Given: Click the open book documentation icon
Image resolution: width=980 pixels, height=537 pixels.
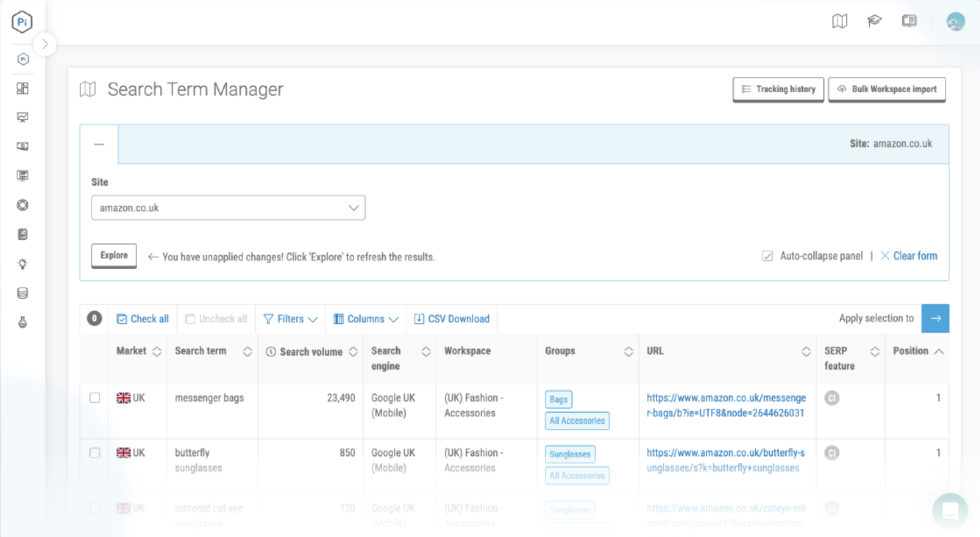Looking at the screenshot, I should [909, 20].
